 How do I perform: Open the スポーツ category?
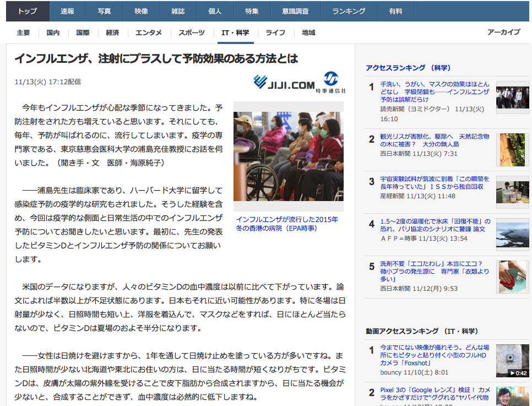[x=192, y=33]
